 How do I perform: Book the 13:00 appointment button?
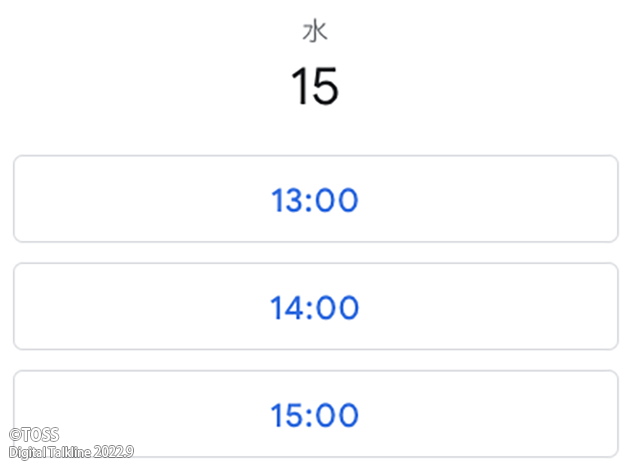tap(315, 200)
